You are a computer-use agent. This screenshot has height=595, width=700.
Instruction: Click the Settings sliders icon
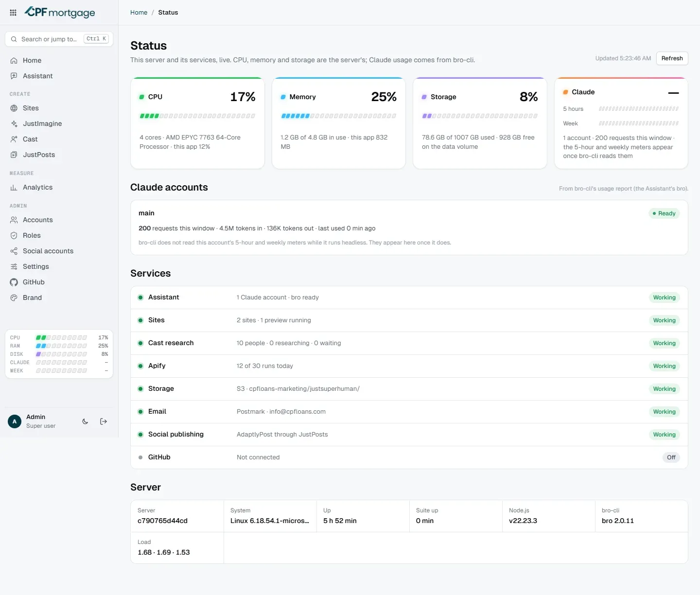(x=14, y=266)
